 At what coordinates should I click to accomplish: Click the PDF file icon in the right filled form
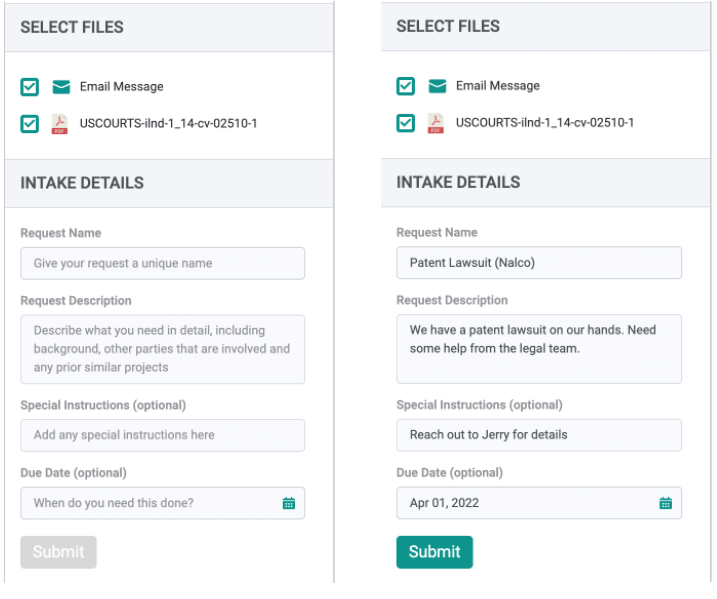click(436, 123)
